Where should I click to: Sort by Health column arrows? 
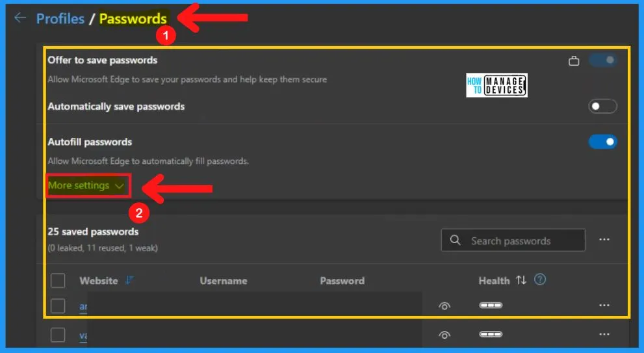click(521, 280)
